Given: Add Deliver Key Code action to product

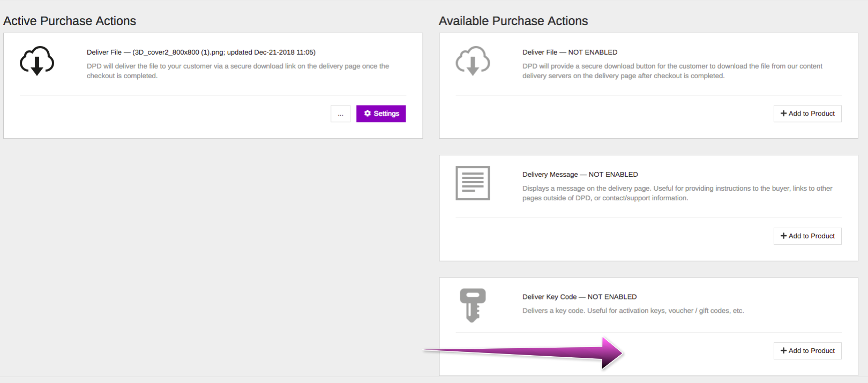Looking at the screenshot, I should [807, 351].
